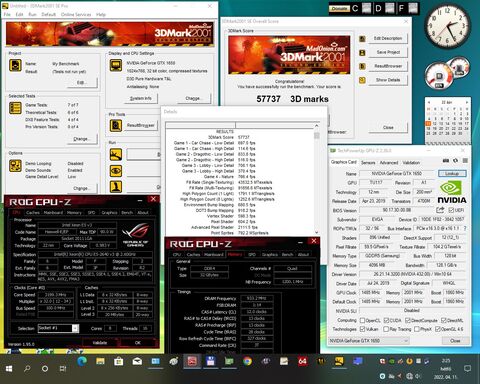This screenshot has width=480, height=384.
Task: Open the Help menu in 3DMark2001
Action: (101, 15)
